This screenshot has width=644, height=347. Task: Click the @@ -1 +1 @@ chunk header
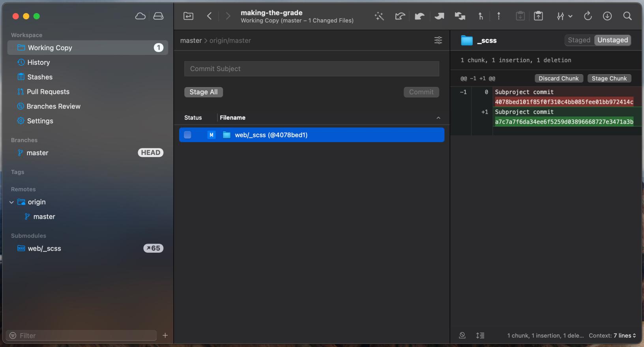pyautogui.click(x=477, y=79)
